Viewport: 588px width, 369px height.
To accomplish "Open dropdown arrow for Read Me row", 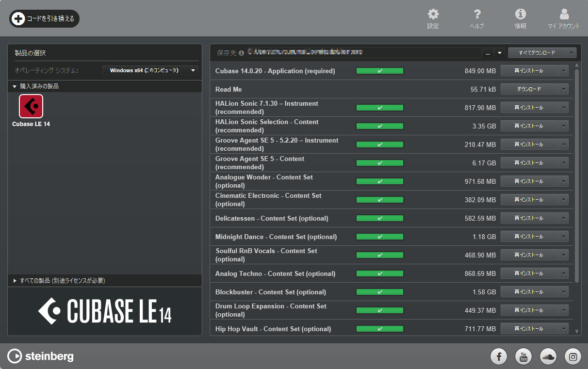I will (563, 89).
